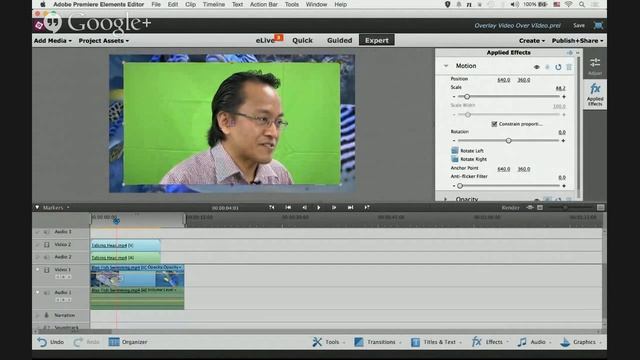Click the Motion keyframe stopwatch icon
Viewport: 640px width, 360px height.
pyautogui.click(x=547, y=67)
